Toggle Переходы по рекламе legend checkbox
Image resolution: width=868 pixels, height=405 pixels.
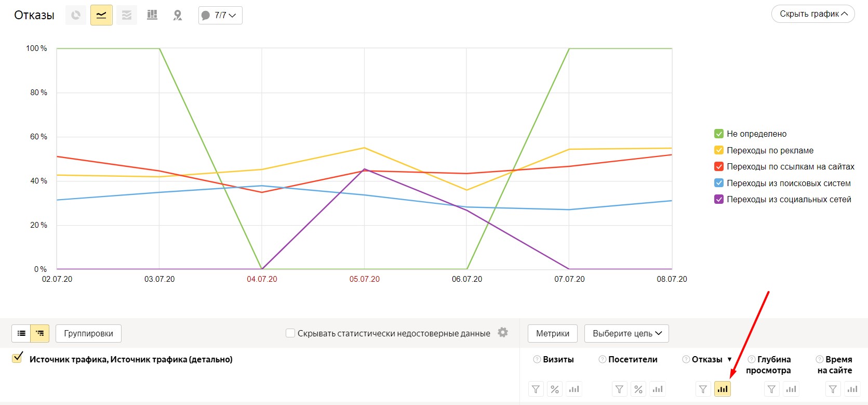coord(719,150)
